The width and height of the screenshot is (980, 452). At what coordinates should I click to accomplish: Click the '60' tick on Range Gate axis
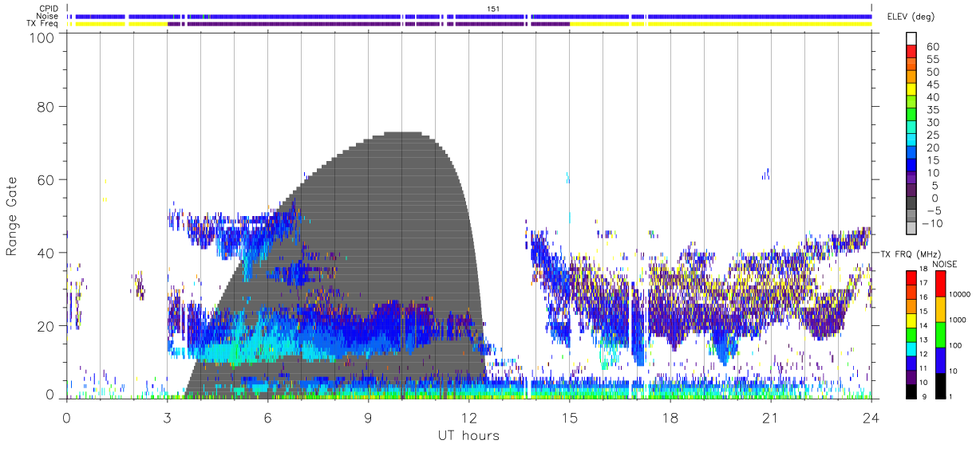[x=45, y=180]
